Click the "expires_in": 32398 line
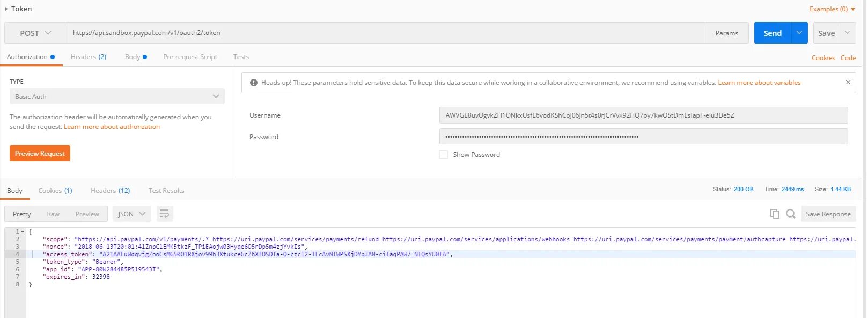This screenshot has width=868, height=318. (x=76, y=277)
